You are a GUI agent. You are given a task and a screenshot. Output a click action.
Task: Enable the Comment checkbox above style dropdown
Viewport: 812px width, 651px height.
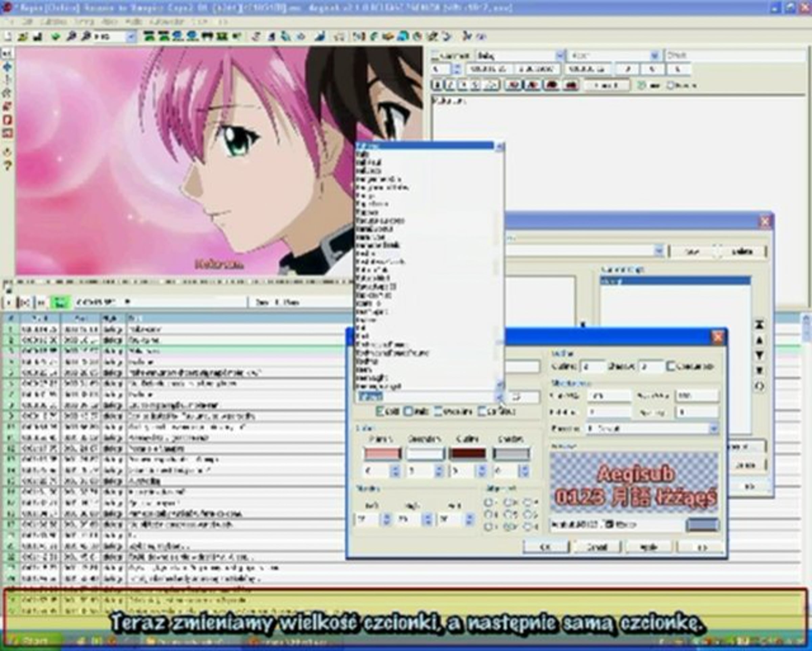(435, 56)
